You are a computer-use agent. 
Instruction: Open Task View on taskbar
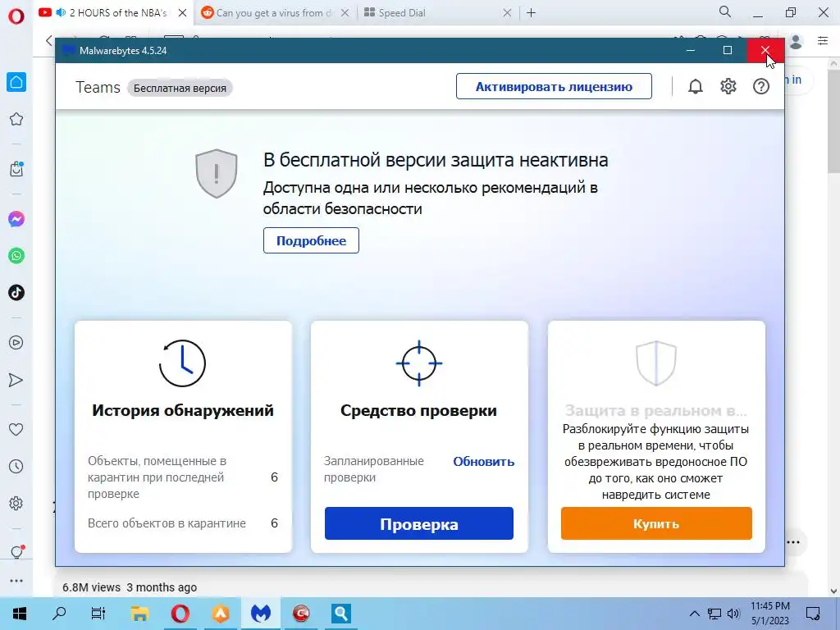pos(98,614)
